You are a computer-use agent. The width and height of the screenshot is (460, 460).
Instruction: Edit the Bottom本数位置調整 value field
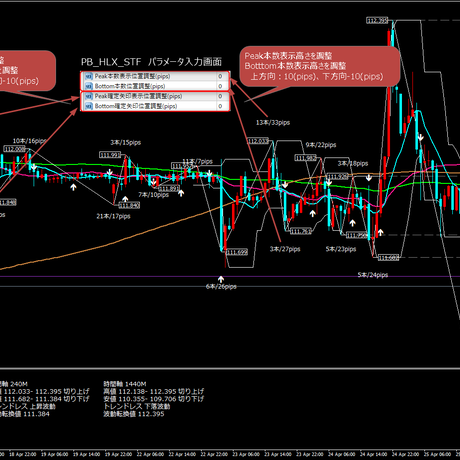(222, 86)
